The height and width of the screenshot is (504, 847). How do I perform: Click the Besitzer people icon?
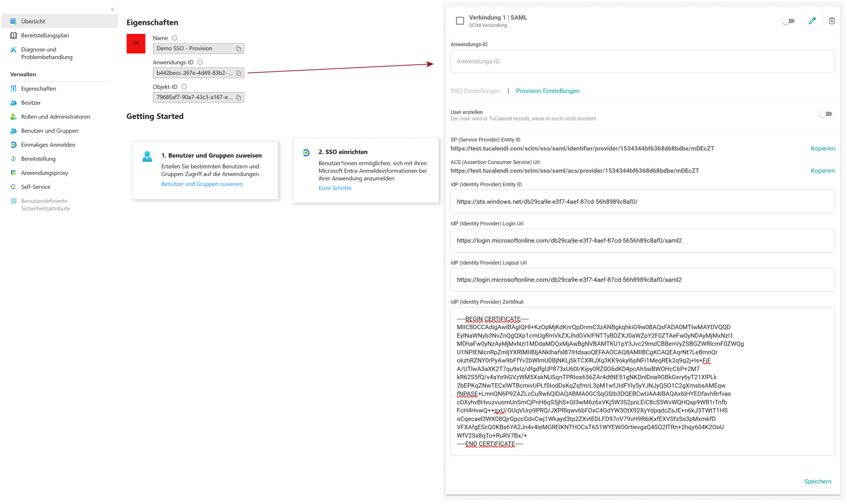[x=14, y=103]
